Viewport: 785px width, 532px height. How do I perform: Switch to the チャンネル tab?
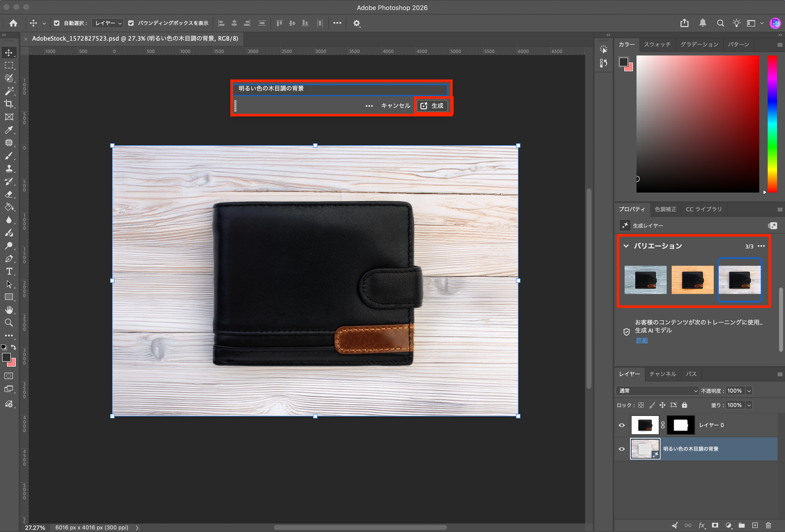(663, 374)
